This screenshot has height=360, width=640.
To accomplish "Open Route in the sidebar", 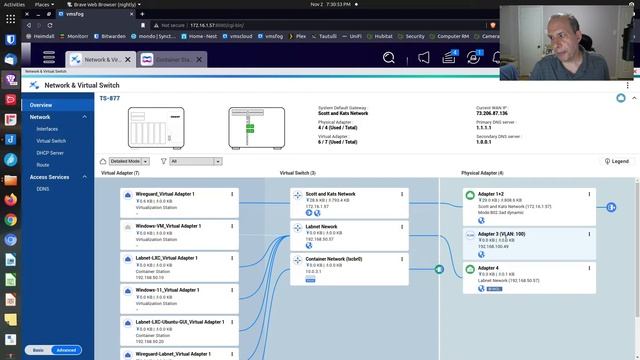I will coord(43,165).
